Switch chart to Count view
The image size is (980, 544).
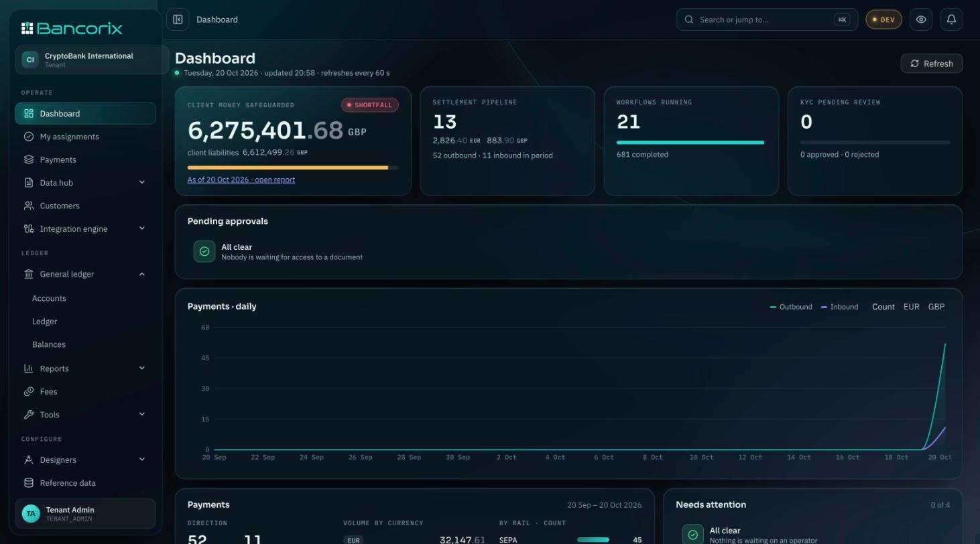point(883,307)
